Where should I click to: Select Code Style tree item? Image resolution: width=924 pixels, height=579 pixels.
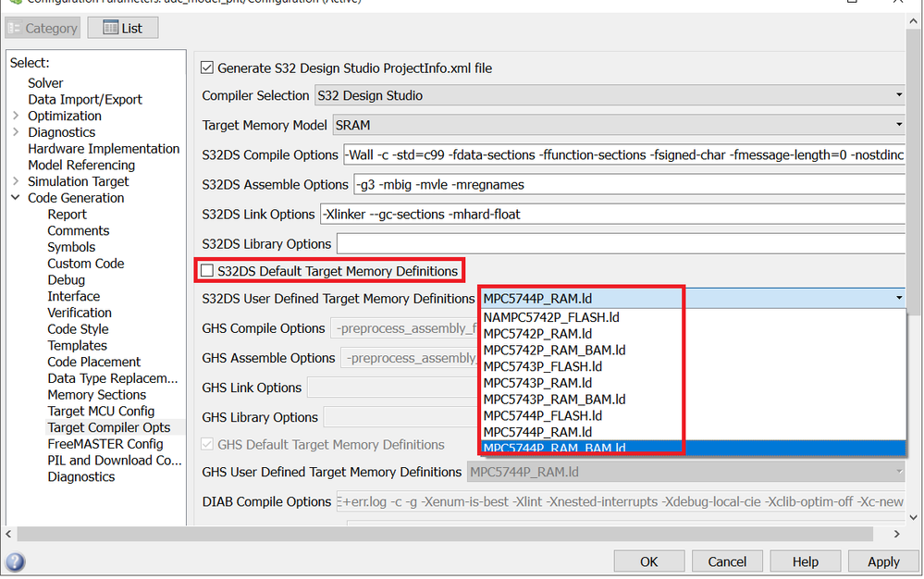(78, 329)
